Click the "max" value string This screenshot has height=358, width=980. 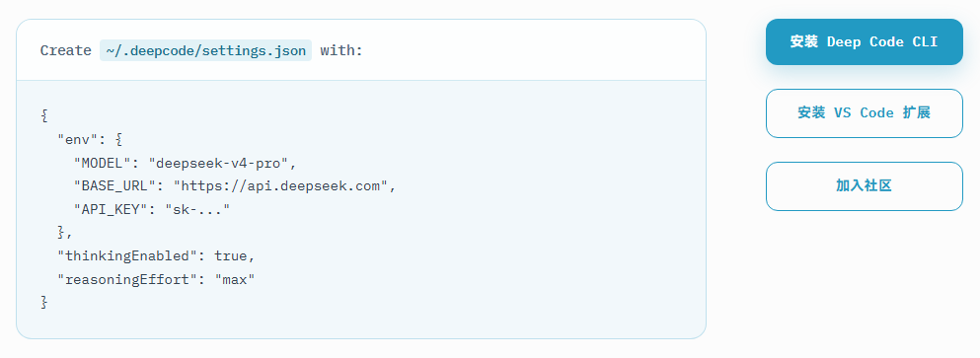pyautogui.click(x=235, y=279)
